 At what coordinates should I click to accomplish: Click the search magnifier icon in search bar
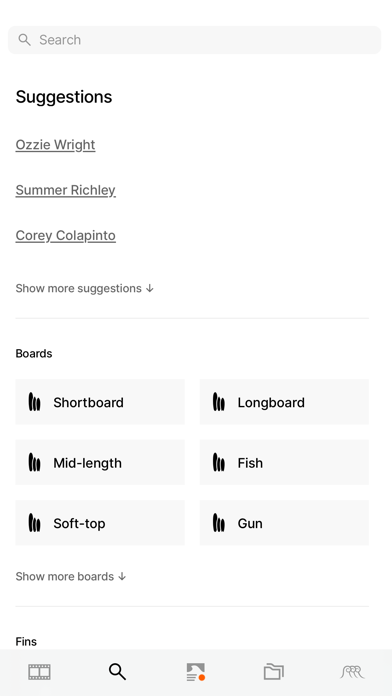24,40
